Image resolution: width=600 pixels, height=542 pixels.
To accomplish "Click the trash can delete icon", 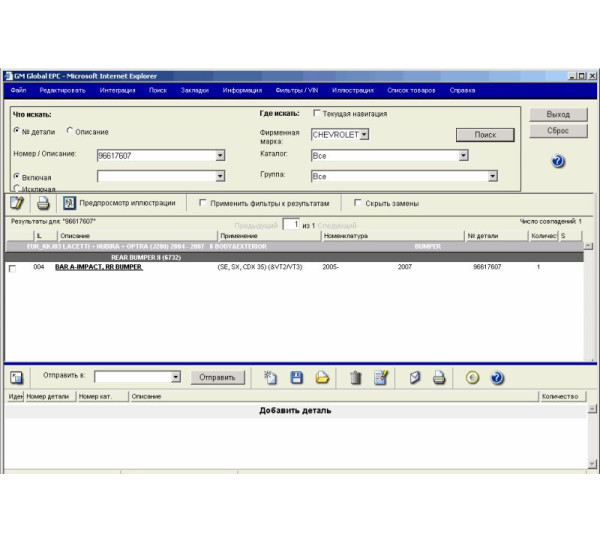I will point(355,377).
